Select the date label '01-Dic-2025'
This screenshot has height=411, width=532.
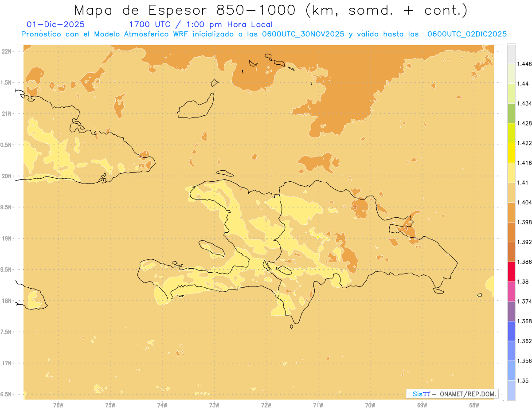56,24
